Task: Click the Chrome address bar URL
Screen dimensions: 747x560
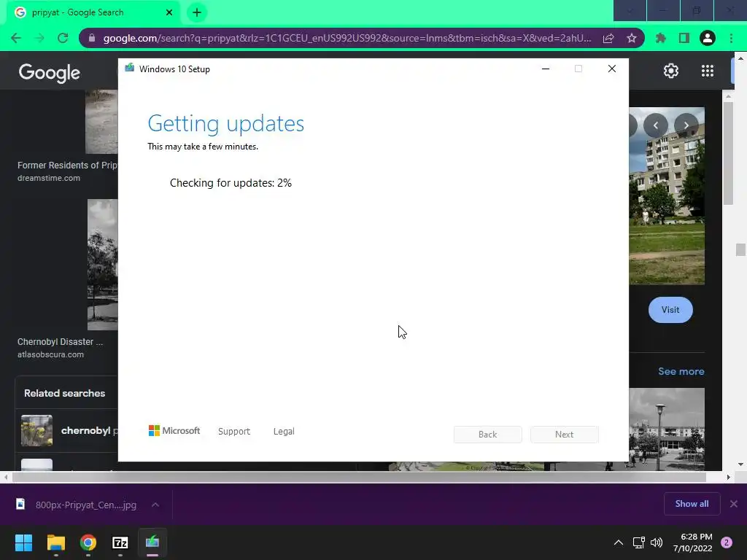Action: [x=347, y=38]
